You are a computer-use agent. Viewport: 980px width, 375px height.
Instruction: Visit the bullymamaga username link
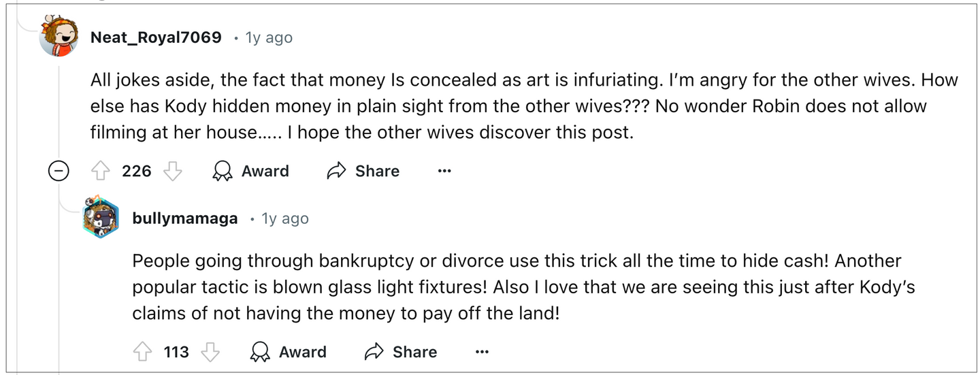coord(185,218)
